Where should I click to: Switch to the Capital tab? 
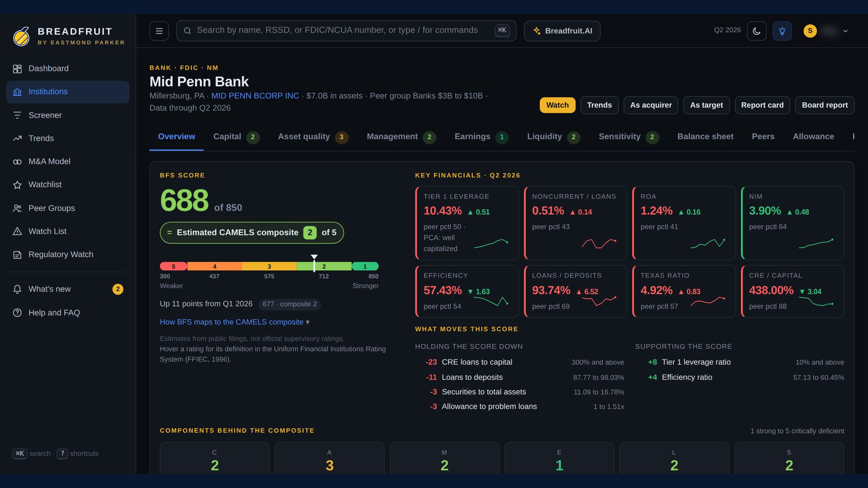[236, 137]
